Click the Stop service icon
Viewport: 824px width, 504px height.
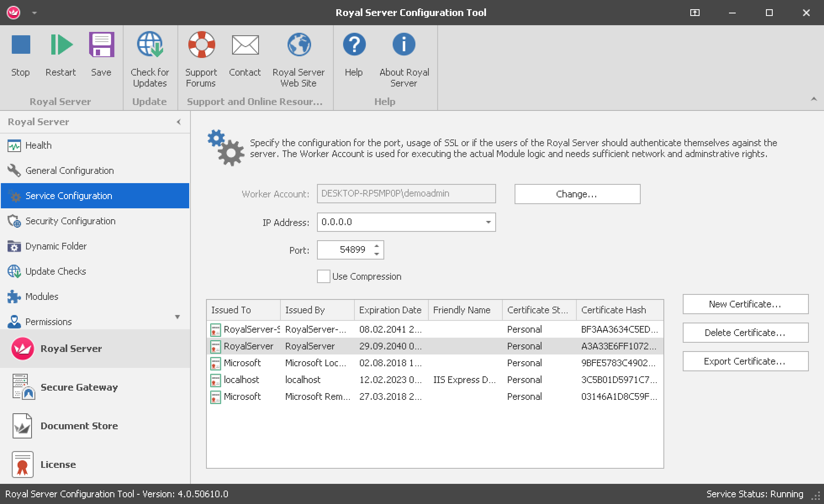click(x=20, y=45)
